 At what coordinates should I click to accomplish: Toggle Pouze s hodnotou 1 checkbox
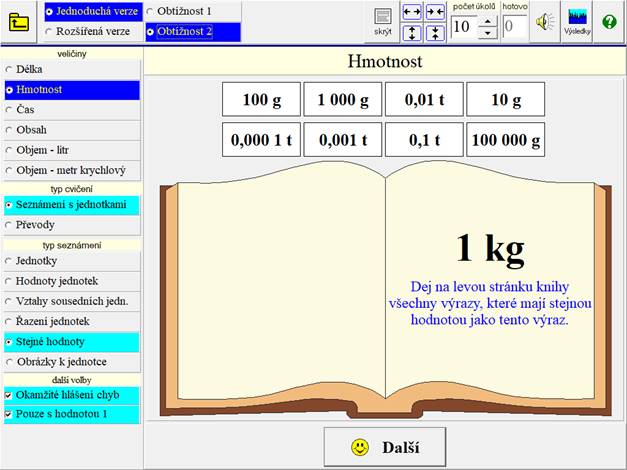(x=72, y=414)
